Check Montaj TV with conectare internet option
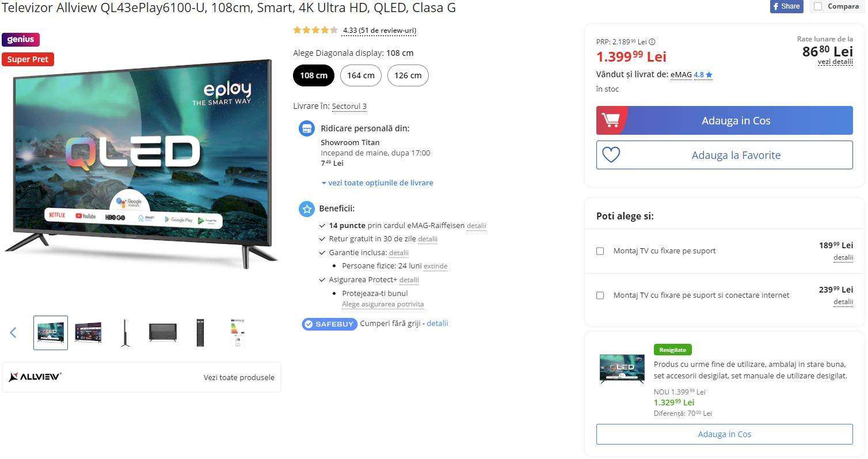This screenshot has height=459, width=868. pos(600,295)
